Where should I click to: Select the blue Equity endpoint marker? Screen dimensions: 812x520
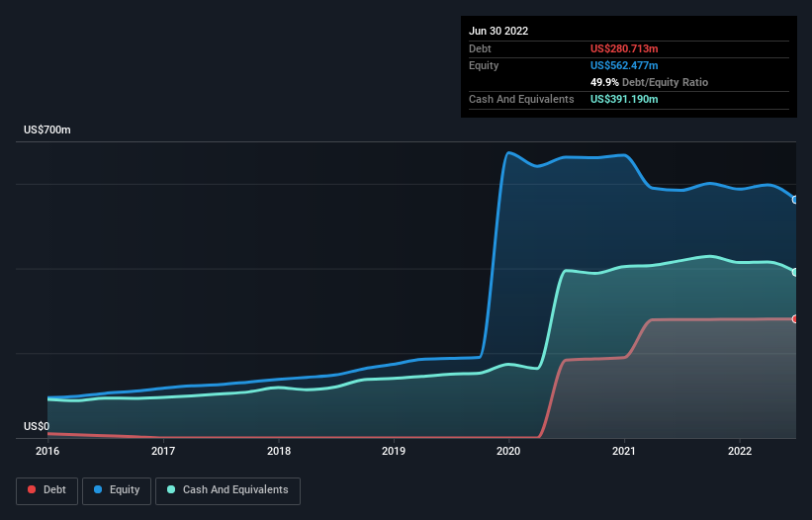pyautogui.click(x=795, y=200)
